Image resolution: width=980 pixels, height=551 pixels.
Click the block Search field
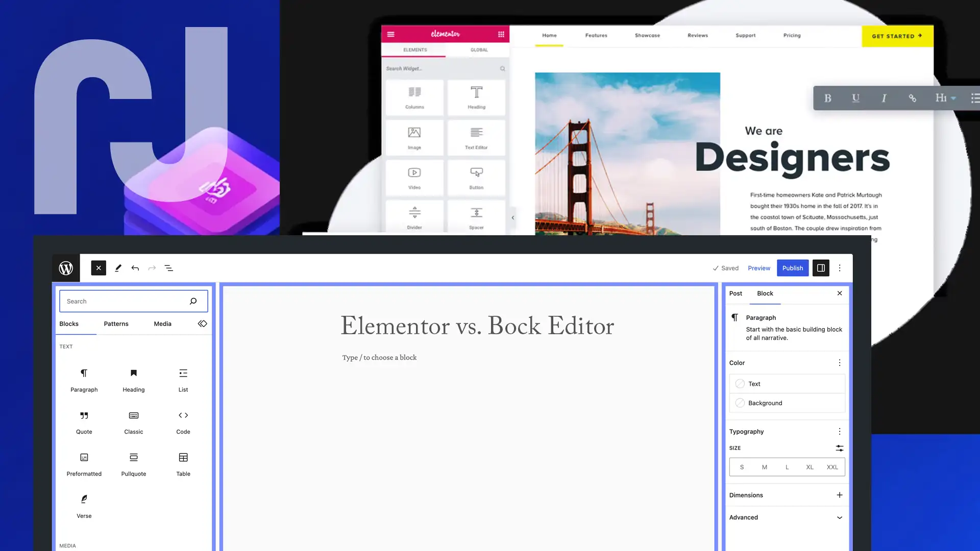click(134, 301)
